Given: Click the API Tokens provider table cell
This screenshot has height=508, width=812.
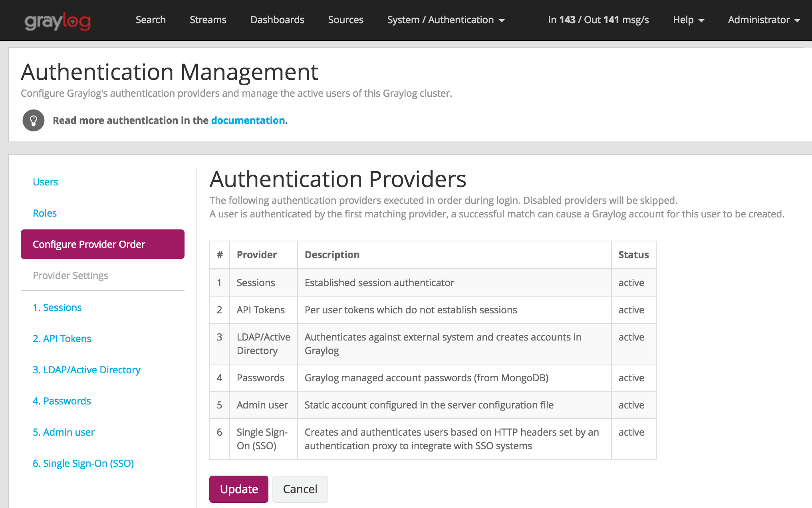Looking at the screenshot, I should [263, 310].
